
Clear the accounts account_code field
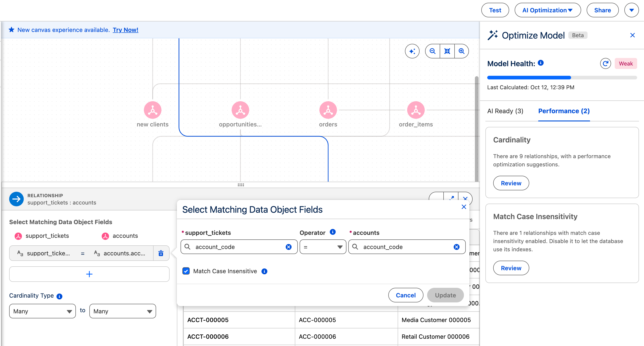[457, 247]
